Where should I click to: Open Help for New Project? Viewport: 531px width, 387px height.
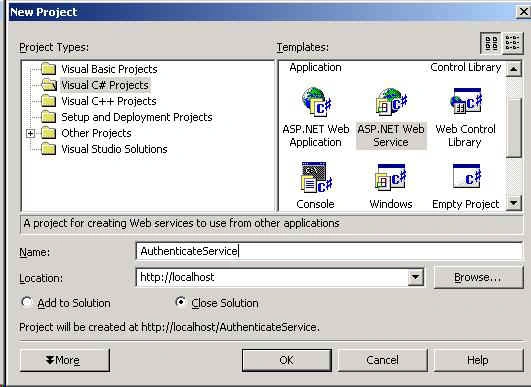point(478,360)
